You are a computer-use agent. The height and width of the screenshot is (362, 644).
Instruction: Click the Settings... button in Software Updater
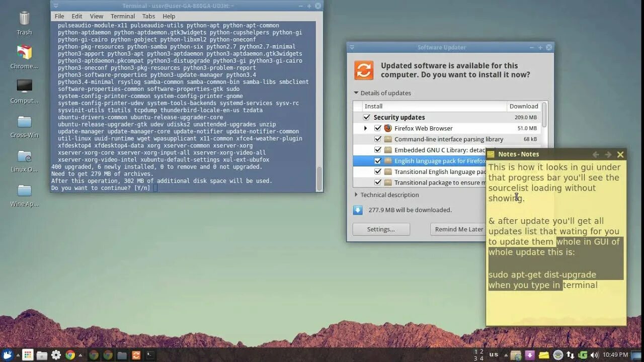(381, 229)
